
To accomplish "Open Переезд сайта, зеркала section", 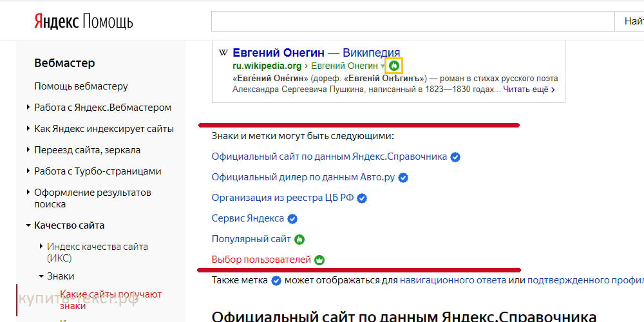I will (87, 150).
